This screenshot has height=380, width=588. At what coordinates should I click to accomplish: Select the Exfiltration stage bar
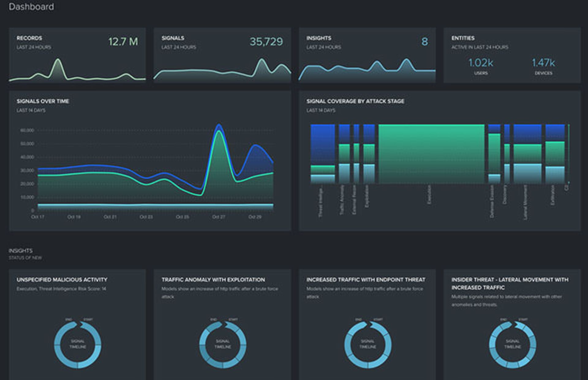[x=555, y=154]
